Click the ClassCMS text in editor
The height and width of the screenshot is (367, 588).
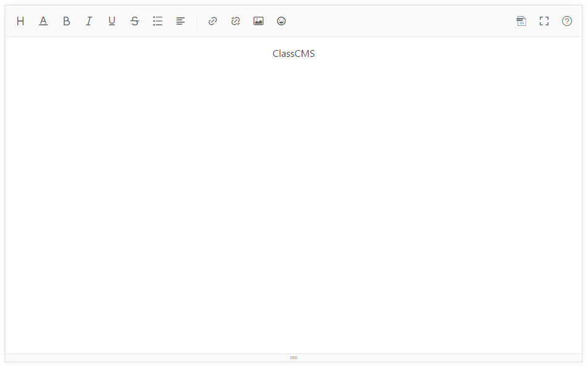(294, 54)
